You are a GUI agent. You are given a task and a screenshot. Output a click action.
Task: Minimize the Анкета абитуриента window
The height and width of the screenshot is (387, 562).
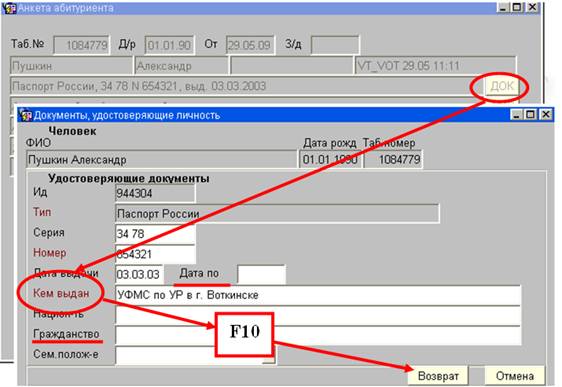[503, 7]
